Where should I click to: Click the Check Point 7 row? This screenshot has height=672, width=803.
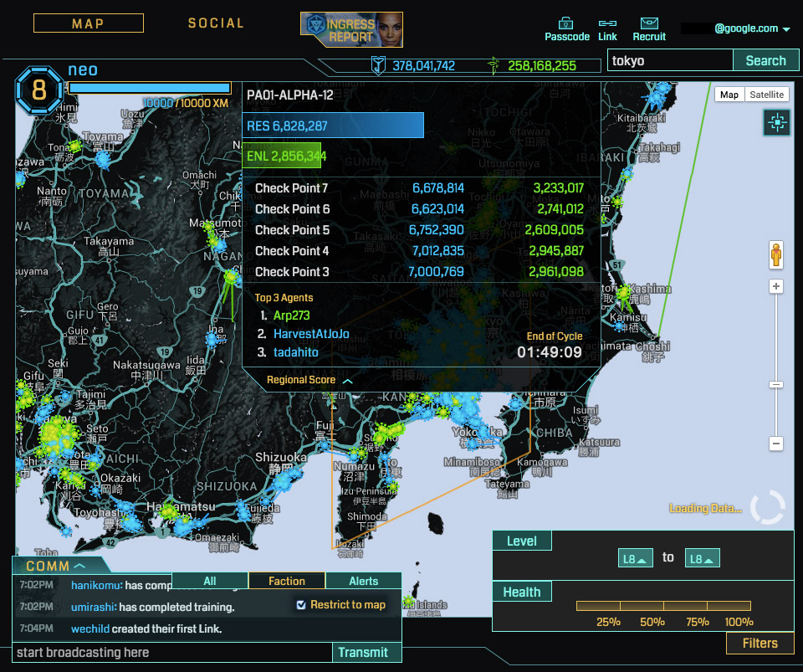click(419, 188)
